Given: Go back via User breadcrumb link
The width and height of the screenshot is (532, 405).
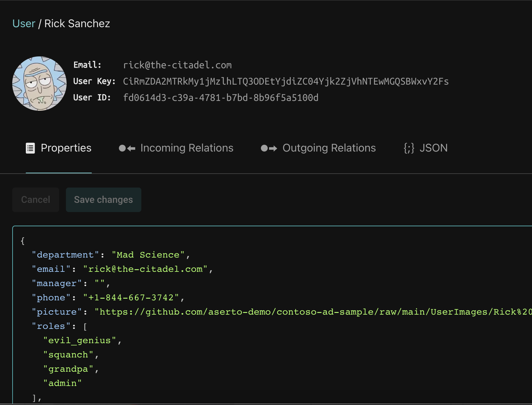Looking at the screenshot, I should pyautogui.click(x=24, y=23).
